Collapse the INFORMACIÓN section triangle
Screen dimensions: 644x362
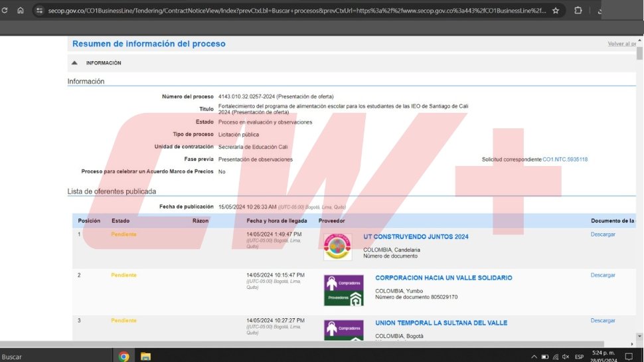[74, 63]
